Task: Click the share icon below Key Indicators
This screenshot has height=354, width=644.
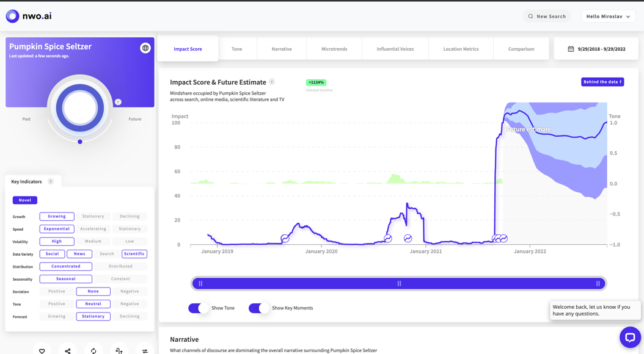Action: [68, 351]
